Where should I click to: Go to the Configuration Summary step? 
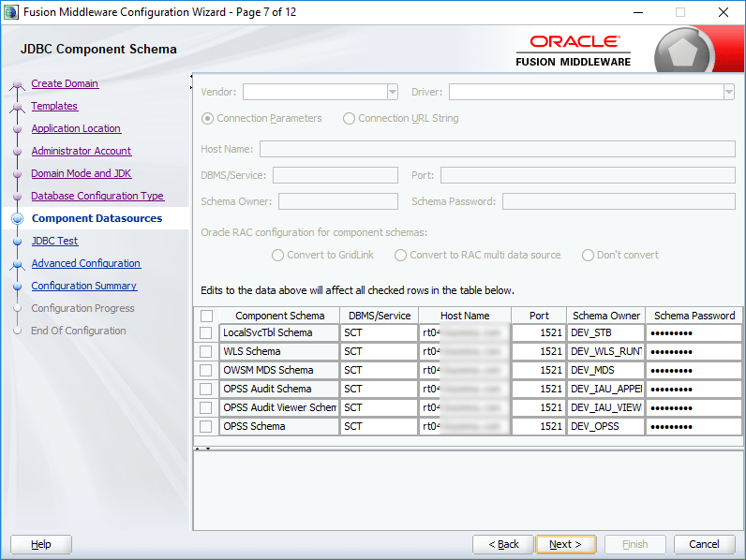click(84, 286)
